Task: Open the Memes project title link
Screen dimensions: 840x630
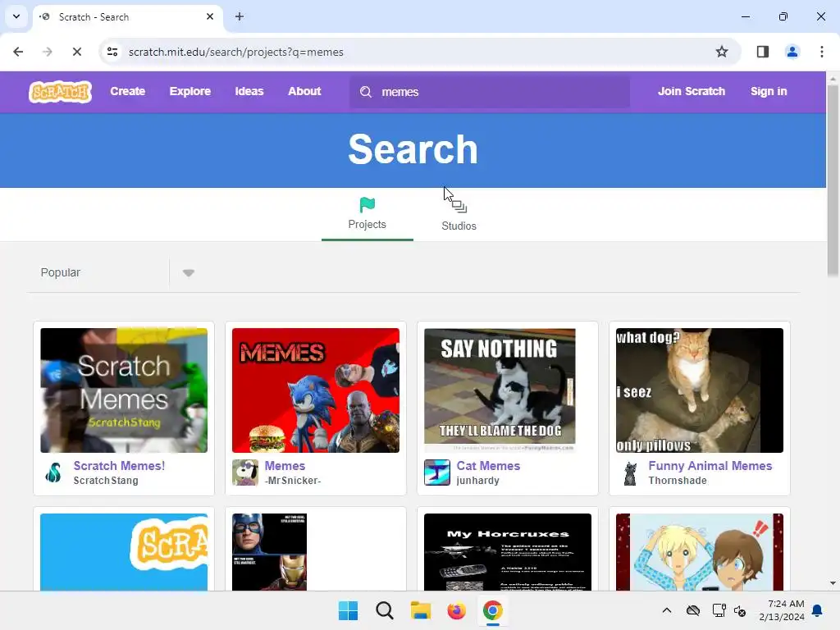Action: click(x=285, y=466)
